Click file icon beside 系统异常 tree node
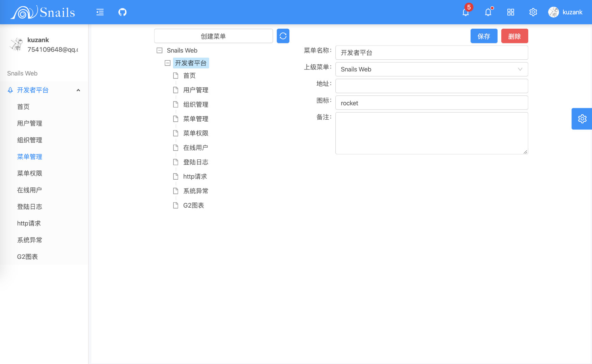This screenshot has width=592, height=364. [x=175, y=191]
